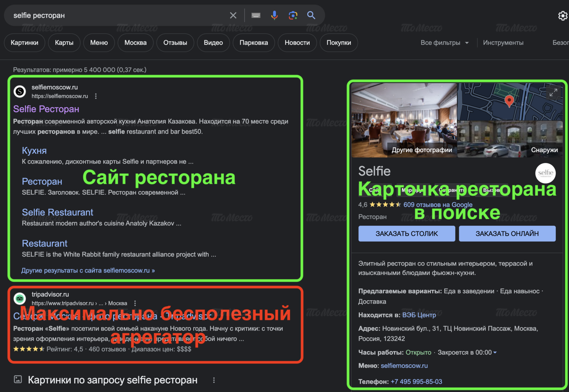Click the 'Результатов: примерно 5 400 000' count text
The image size is (569, 392).
tap(80, 70)
